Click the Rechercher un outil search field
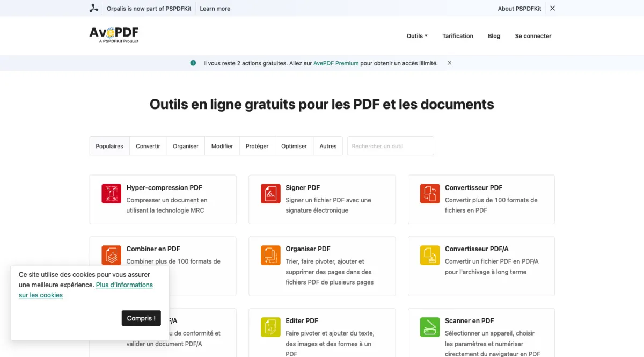644x357 pixels. [x=391, y=146]
